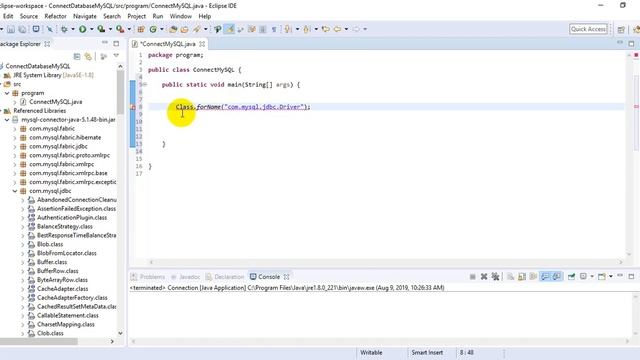This screenshot has height=360, width=640.
Task: Collapse the com.mysql.jdbc package node
Action: 15,191
